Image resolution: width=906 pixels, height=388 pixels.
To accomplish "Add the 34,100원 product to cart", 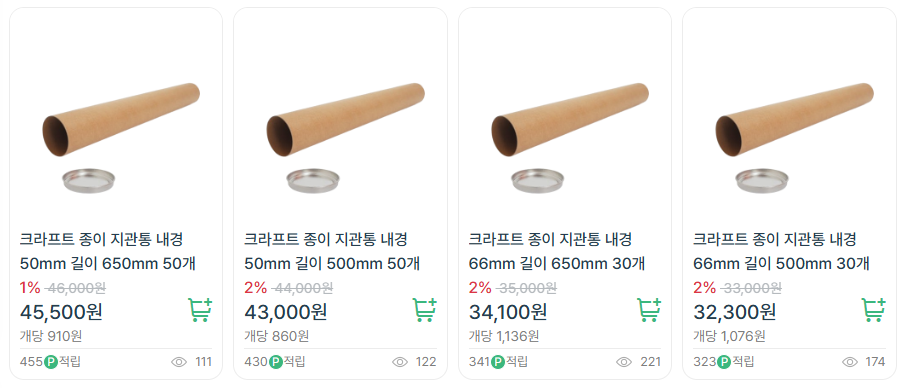I will [649, 309].
